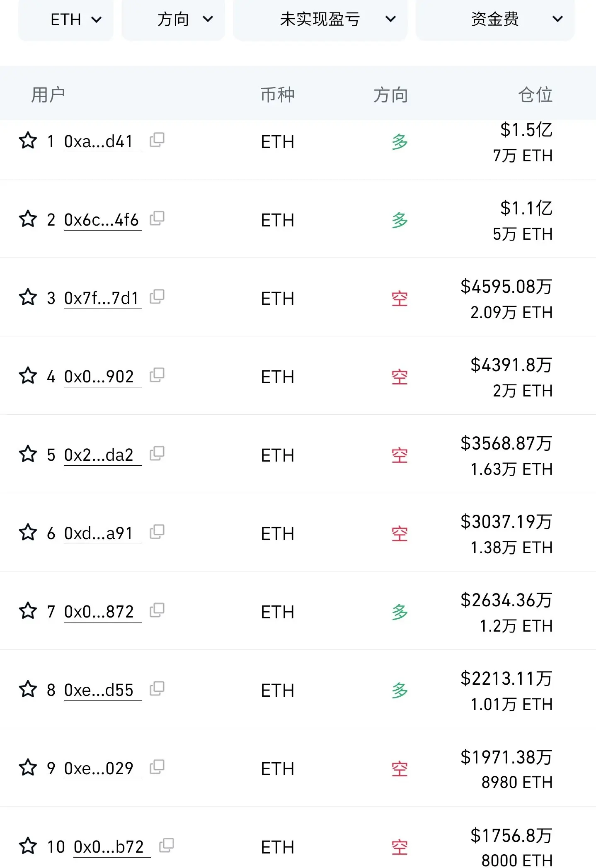
Task: Copy address 0x0...902
Action: [x=157, y=375]
